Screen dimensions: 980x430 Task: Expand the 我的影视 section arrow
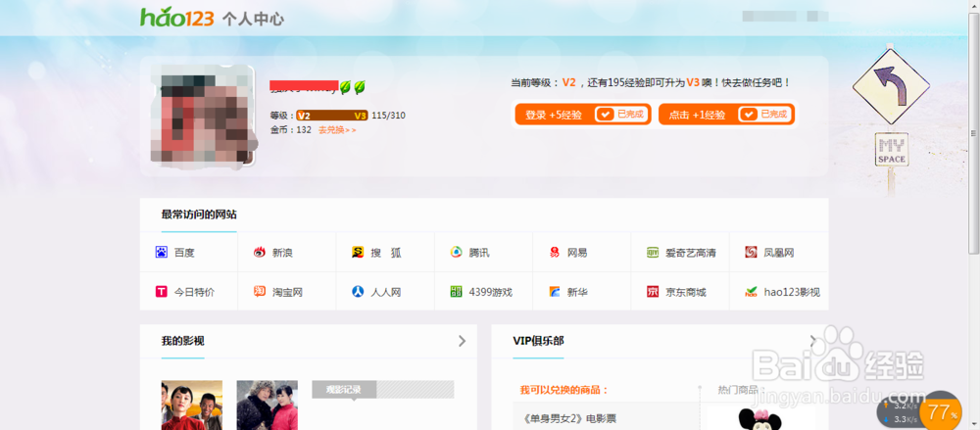(462, 341)
